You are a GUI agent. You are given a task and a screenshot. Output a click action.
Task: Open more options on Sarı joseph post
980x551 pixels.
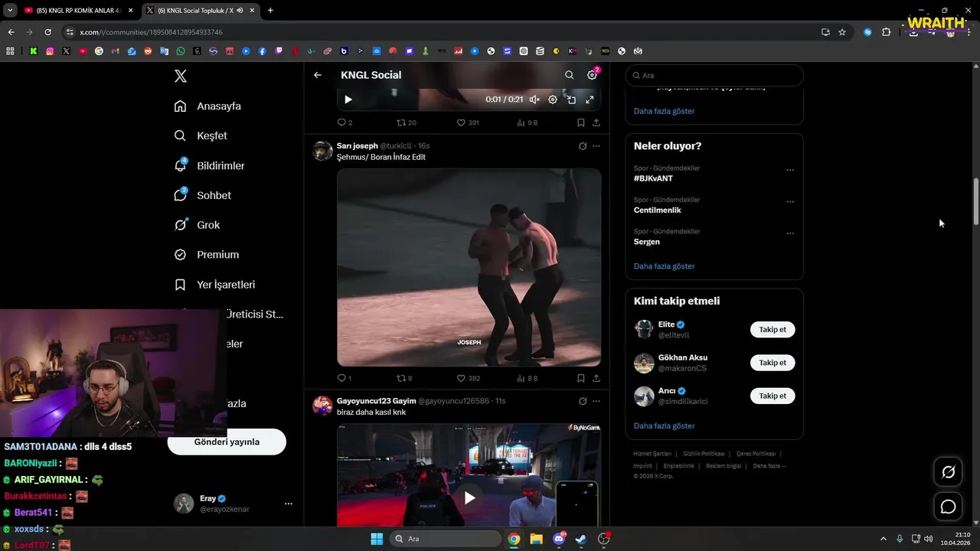(x=596, y=146)
